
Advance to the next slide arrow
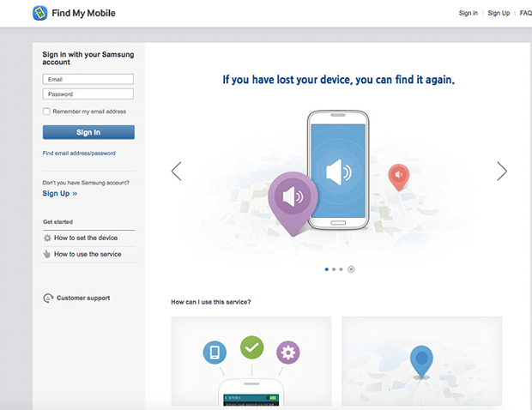[502, 172]
